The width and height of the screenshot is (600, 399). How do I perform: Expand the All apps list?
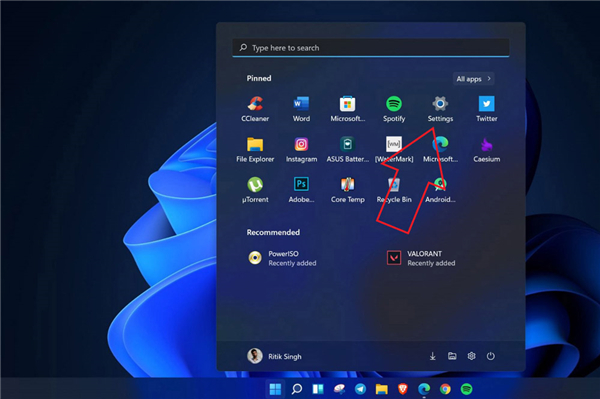tap(473, 79)
